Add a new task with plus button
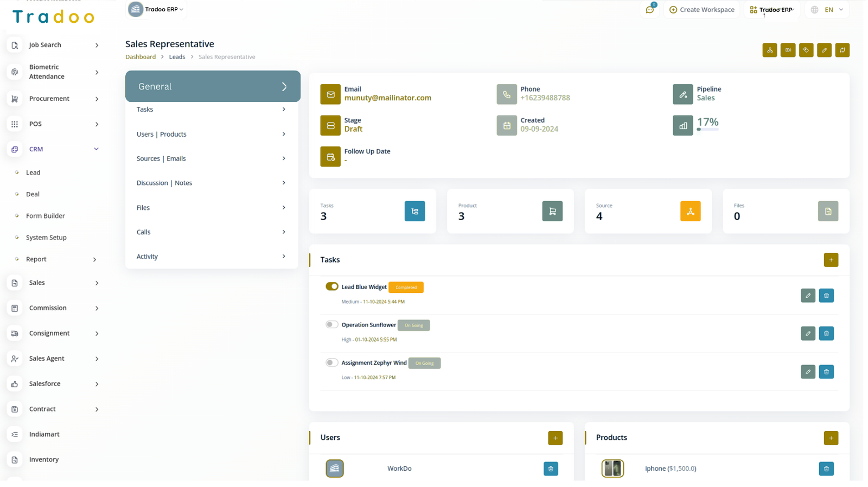Screen dimensions: 868x487 (831, 260)
